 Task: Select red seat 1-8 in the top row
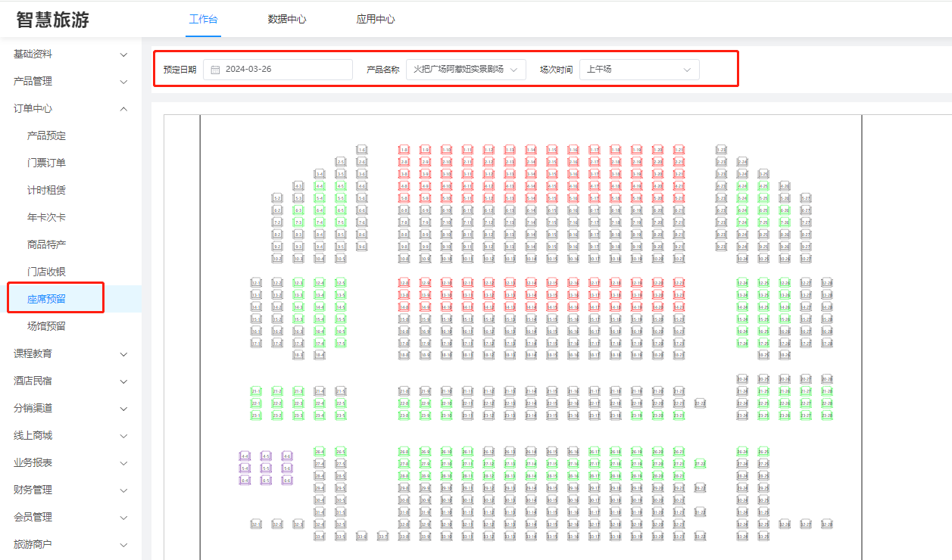pyautogui.click(x=404, y=150)
